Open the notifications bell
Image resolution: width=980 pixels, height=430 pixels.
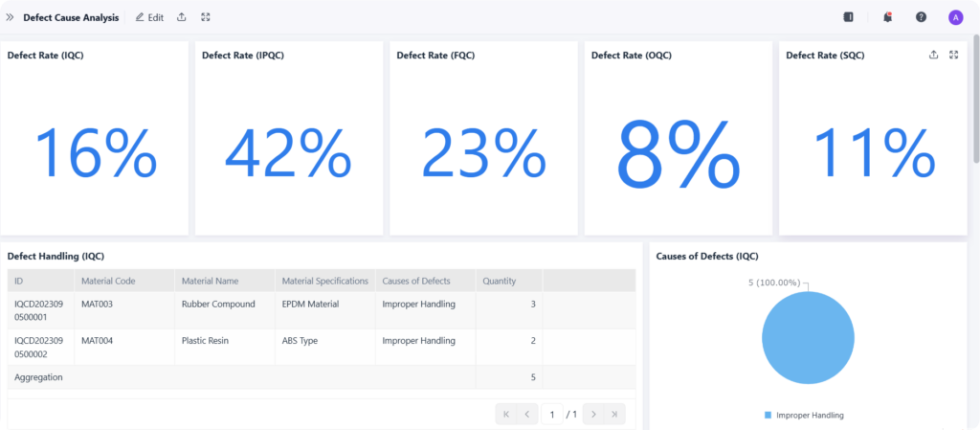(887, 17)
